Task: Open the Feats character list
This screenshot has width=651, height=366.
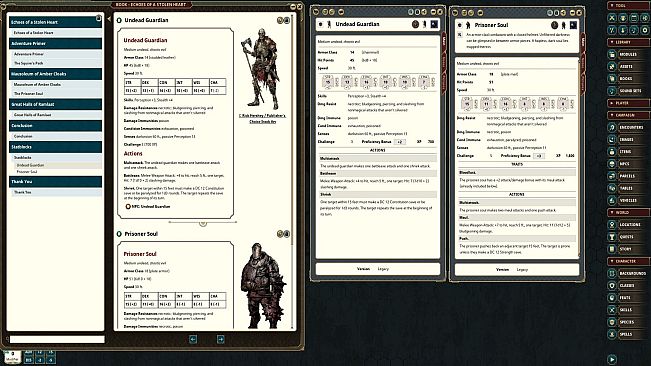Action: tap(628, 298)
